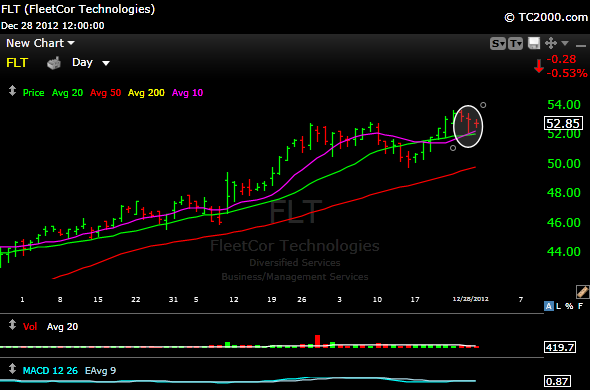Select the % percent scale toggle
Image resolution: width=590 pixels, height=390 pixels.
pyautogui.click(x=569, y=306)
